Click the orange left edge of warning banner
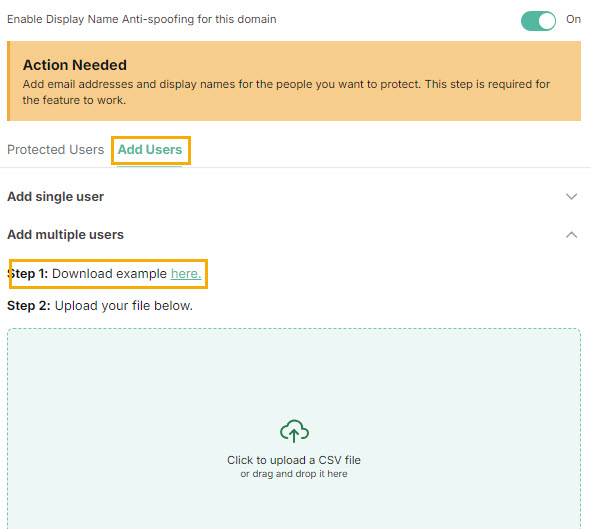Screen dimensions: 591x529 click(x=9, y=81)
